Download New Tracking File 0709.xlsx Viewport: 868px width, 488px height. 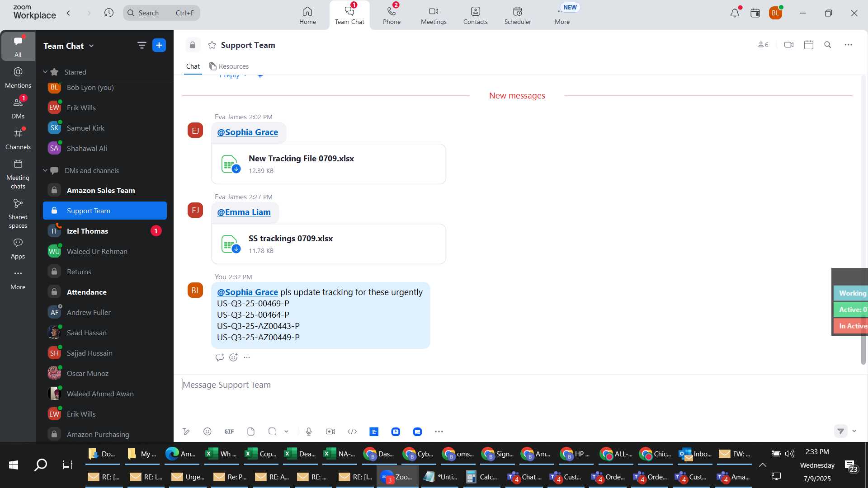[236, 169]
